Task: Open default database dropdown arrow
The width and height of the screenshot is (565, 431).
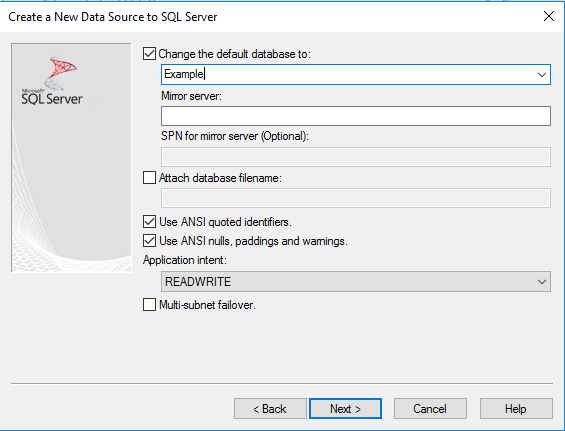Action: (x=542, y=75)
